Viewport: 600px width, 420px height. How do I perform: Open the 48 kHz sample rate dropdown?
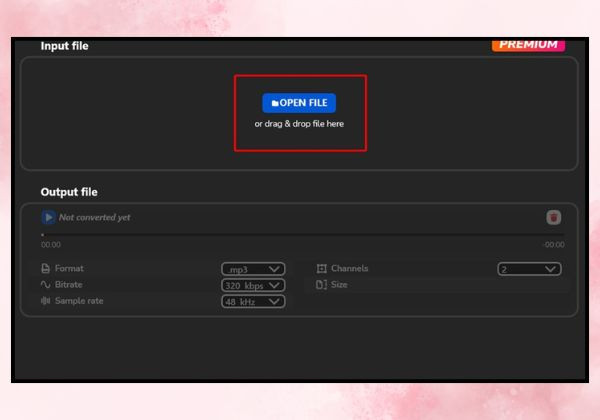[253, 301]
